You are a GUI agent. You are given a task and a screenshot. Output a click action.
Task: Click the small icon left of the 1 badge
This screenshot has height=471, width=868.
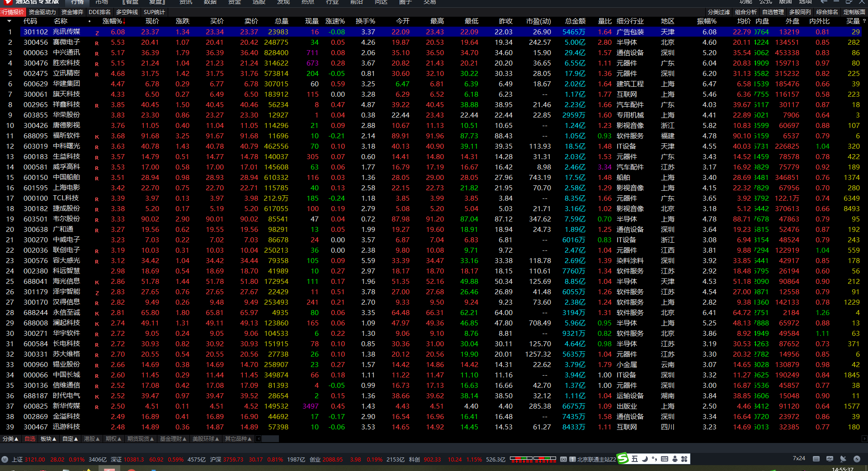[x=563, y=459]
